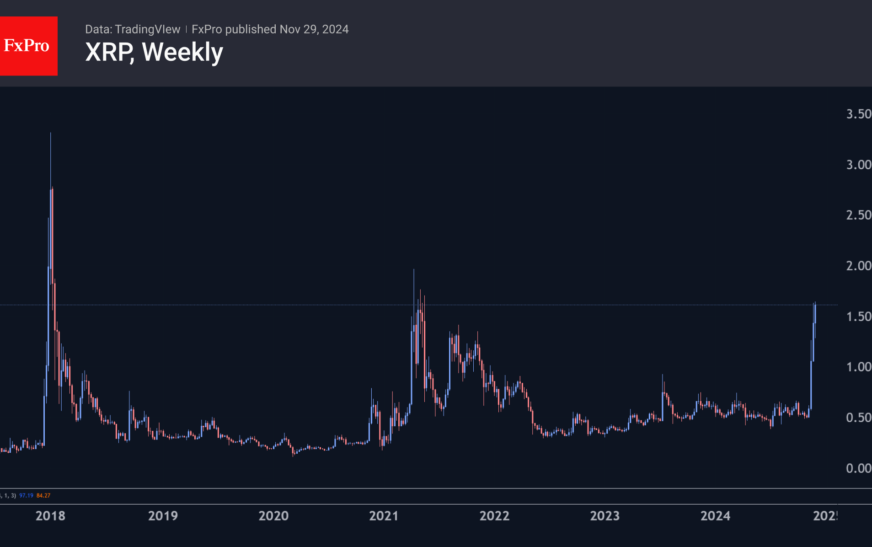The height and width of the screenshot is (547, 872).
Task: Click the red FxPro logo
Action: point(28,46)
